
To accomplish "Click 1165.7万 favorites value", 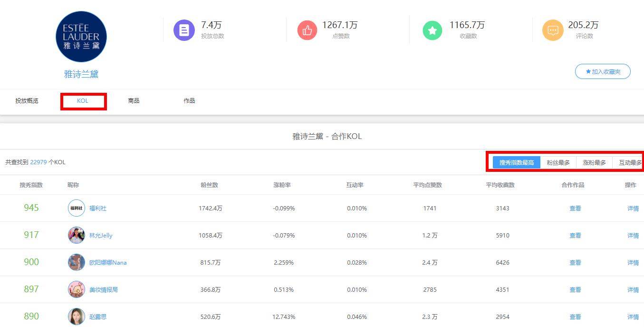I will (x=467, y=25).
